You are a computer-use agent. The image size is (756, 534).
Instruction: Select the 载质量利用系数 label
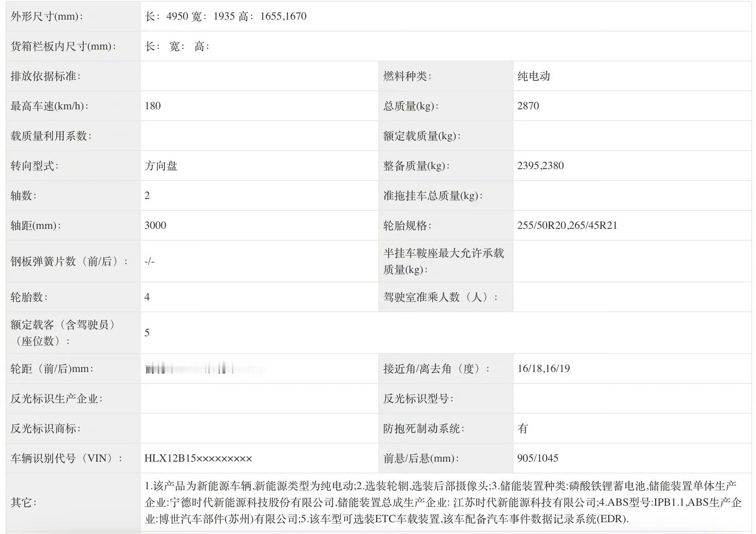click(51, 136)
